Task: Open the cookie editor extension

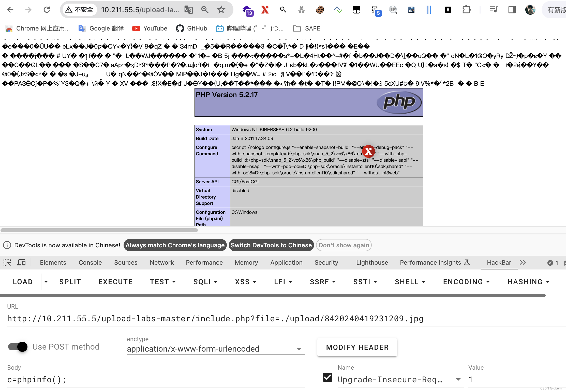Action: coord(320,10)
